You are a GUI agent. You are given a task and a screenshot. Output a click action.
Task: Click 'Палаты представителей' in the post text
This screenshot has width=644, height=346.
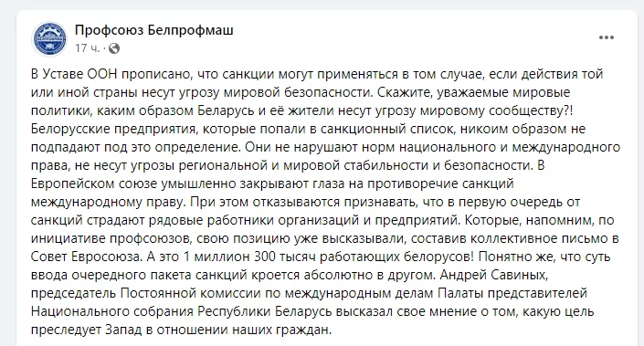tap(512, 293)
